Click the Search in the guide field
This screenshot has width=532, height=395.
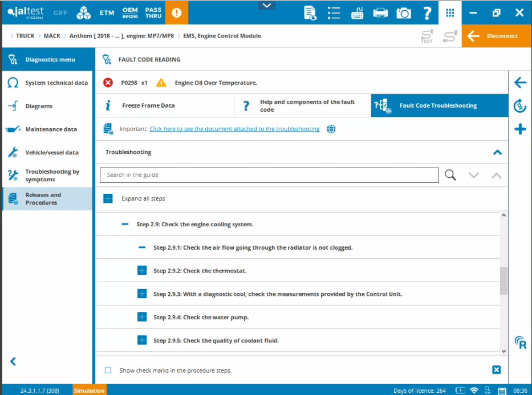269,175
